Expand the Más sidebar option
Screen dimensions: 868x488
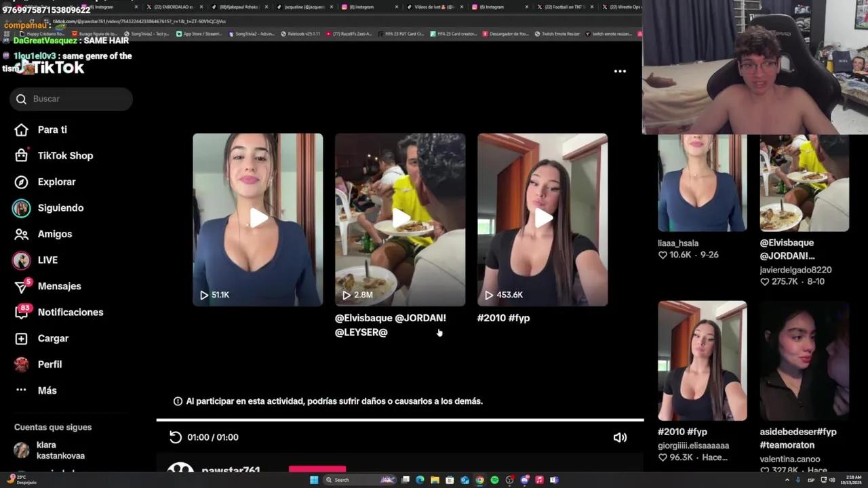coord(36,390)
